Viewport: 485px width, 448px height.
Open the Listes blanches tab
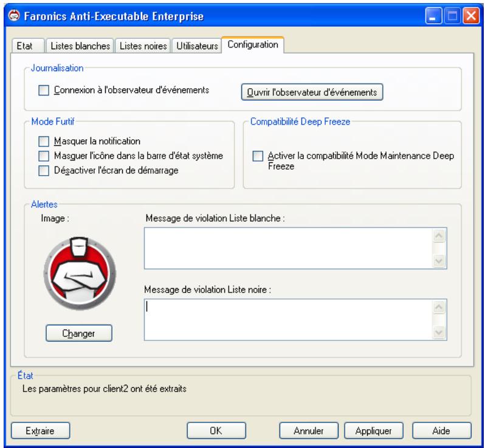click(x=80, y=46)
